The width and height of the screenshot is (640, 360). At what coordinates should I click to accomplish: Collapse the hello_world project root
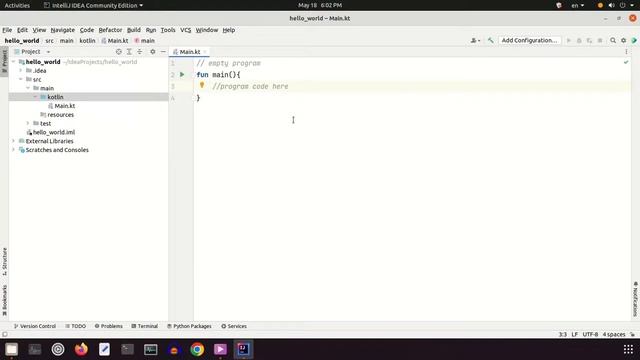13,62
